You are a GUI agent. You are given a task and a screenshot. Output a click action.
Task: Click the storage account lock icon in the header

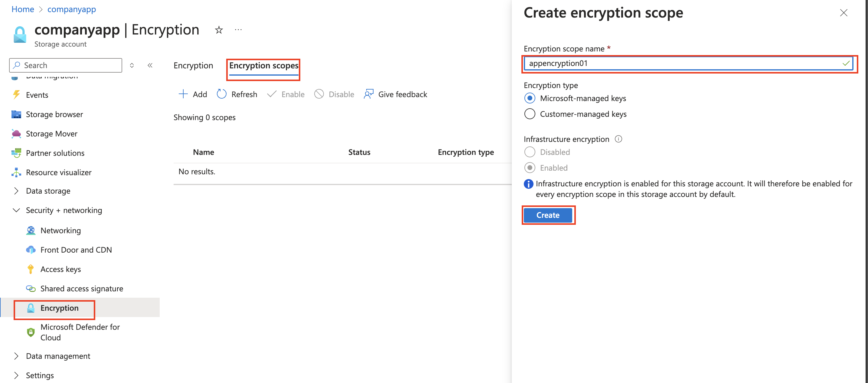tap(20, 35)
